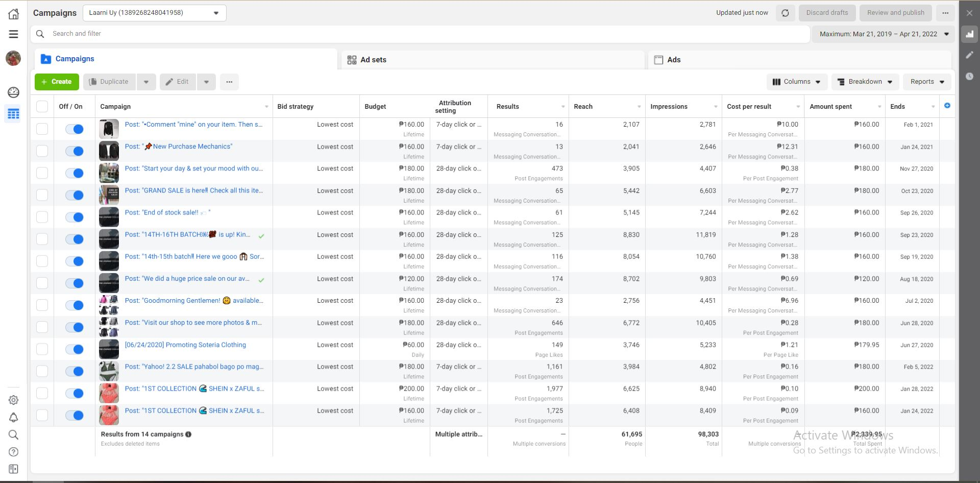Open Campaign column header sort arrow

[266, 107]
